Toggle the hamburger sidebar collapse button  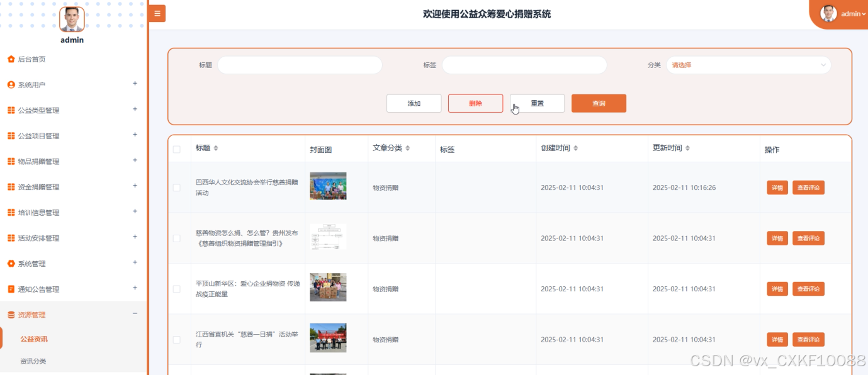click(x=157, y=13)
